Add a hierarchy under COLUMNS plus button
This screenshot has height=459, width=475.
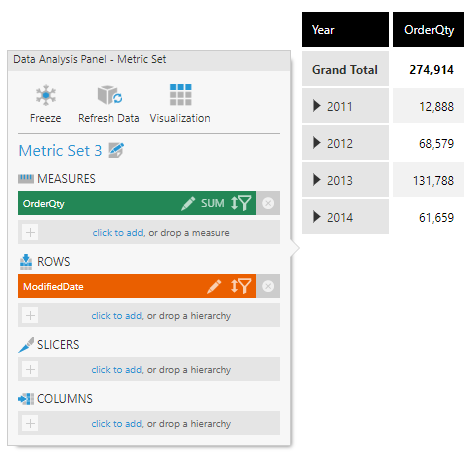pos(30,424)
